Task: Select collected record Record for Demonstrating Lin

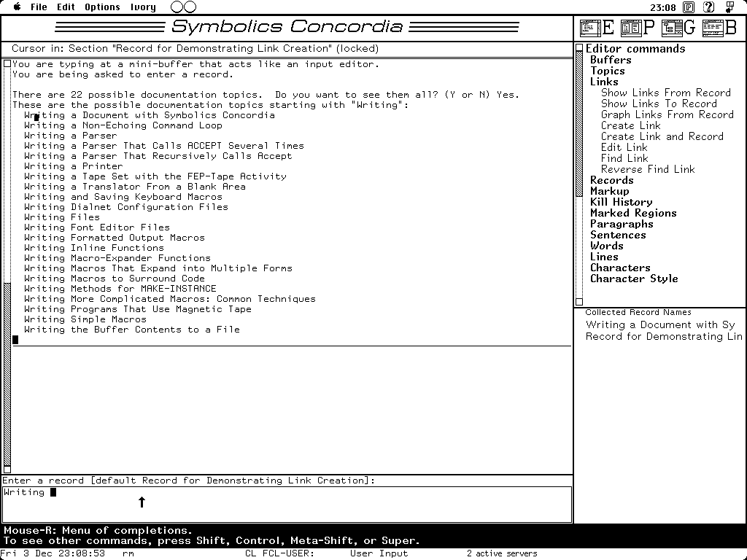Action: click(x=664, y=336)
